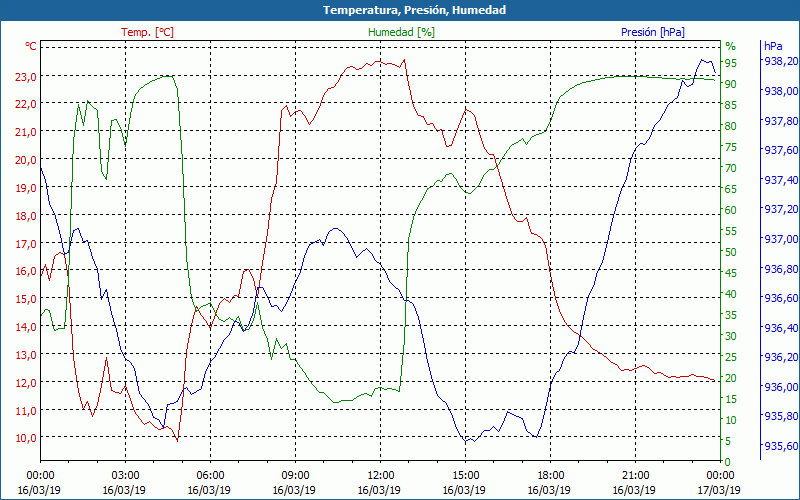This screenshot has height=500, width=800.
Task: Select the blue Presión [hPa] legend label
Action: coord(653,32)
